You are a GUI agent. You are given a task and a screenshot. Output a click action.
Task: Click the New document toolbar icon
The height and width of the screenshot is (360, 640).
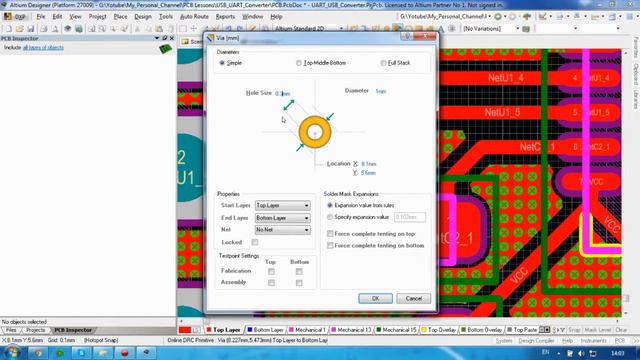pyautogui.click(x=9, y=29)
